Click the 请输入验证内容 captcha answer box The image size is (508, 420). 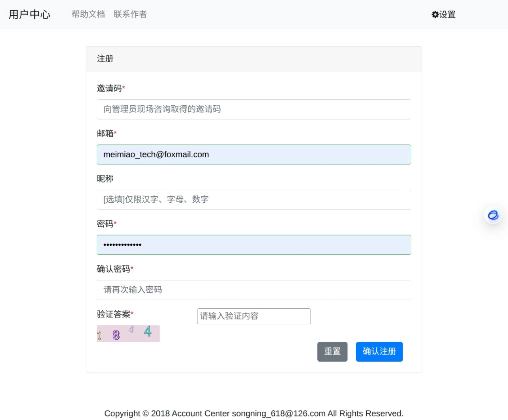click(253, 316)
